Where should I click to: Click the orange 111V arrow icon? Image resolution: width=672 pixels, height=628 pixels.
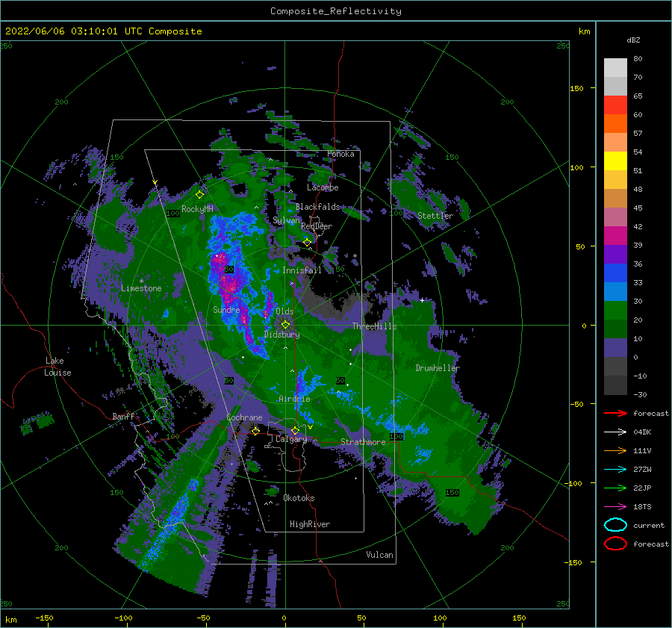[615, 450]
